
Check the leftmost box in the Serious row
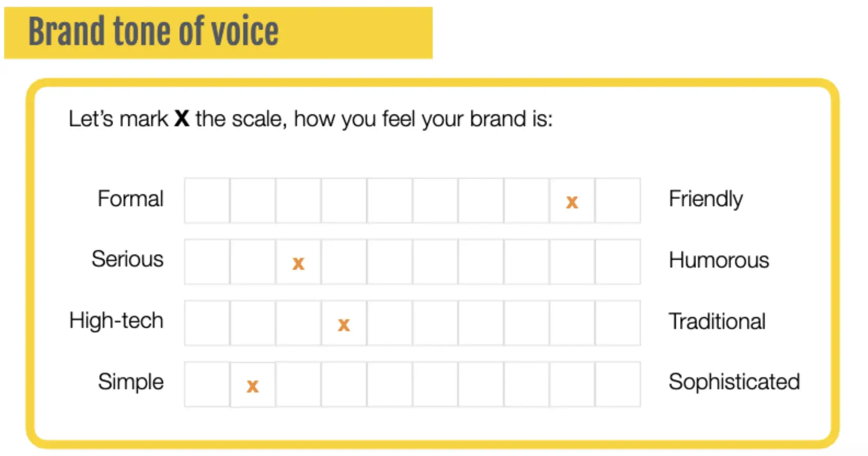click(x=207, y=262)
